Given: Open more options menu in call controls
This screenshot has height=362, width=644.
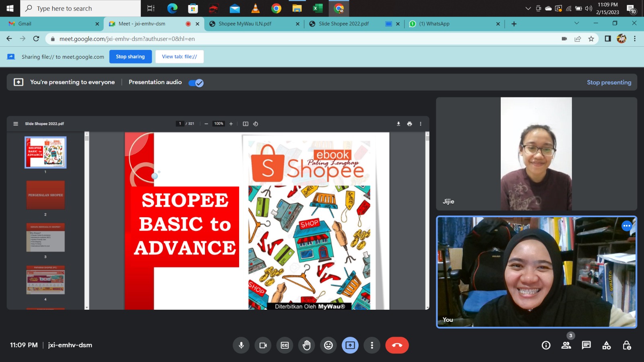Looking at the screenshot, I should click(x=372, y=345).
